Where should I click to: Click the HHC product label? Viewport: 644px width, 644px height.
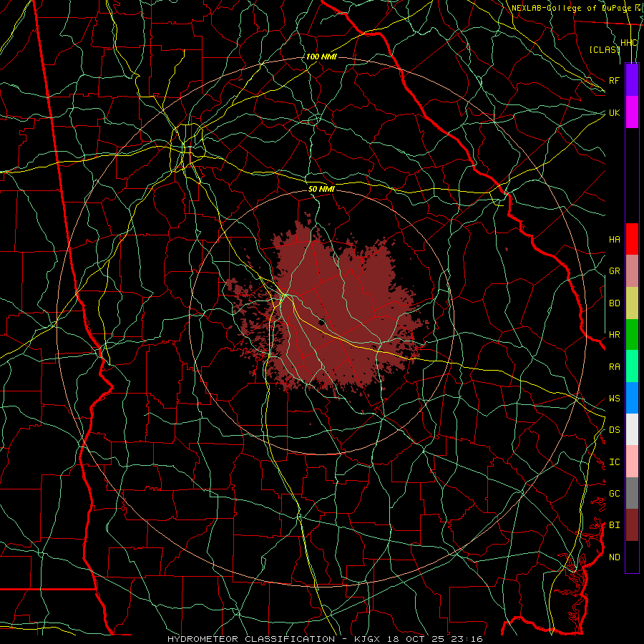[628, 43]
